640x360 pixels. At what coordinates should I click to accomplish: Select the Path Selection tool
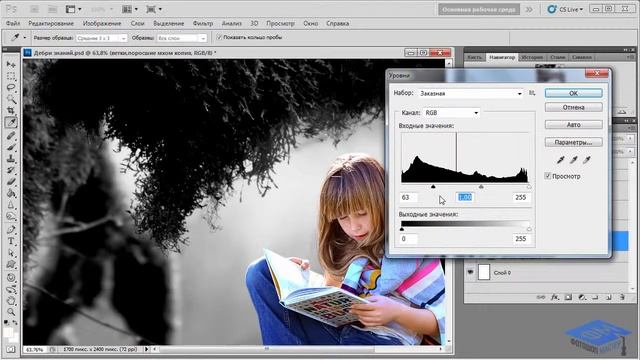pyautogui.click(x=11, y=253)
